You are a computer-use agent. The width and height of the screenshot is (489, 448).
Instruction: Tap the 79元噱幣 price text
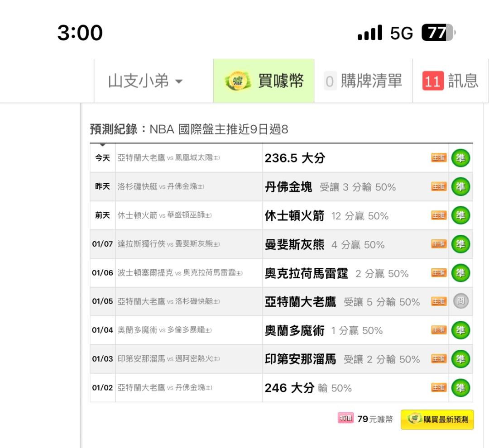pyautogui.click(x=375, y=419)
